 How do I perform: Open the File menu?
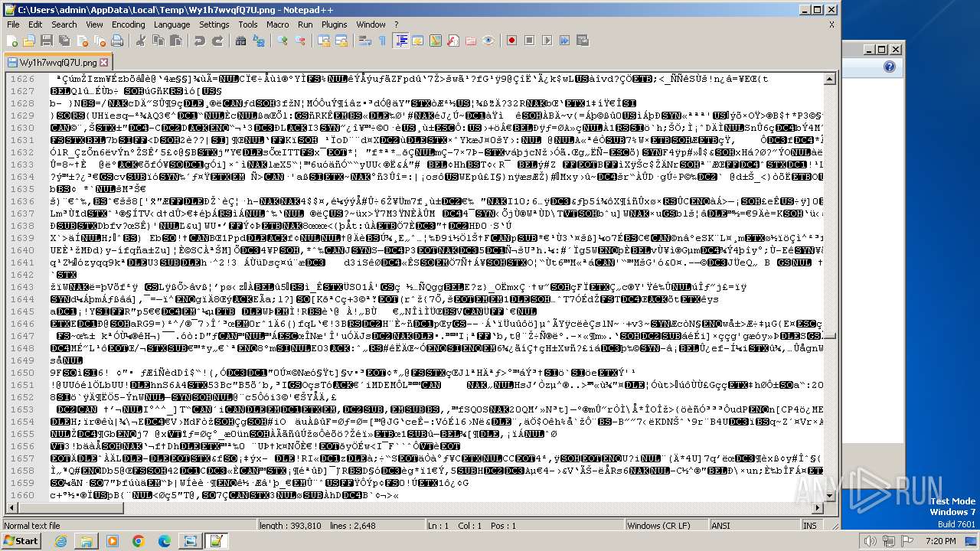(13, 24)
